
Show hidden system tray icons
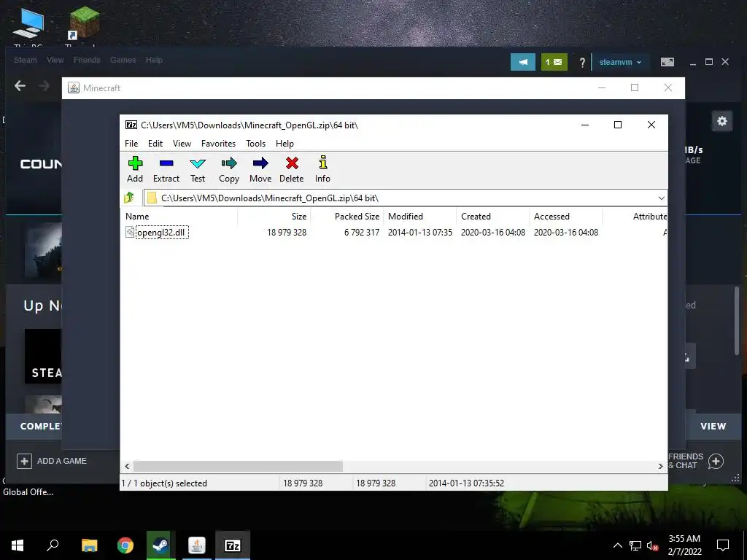click(617, 545)
